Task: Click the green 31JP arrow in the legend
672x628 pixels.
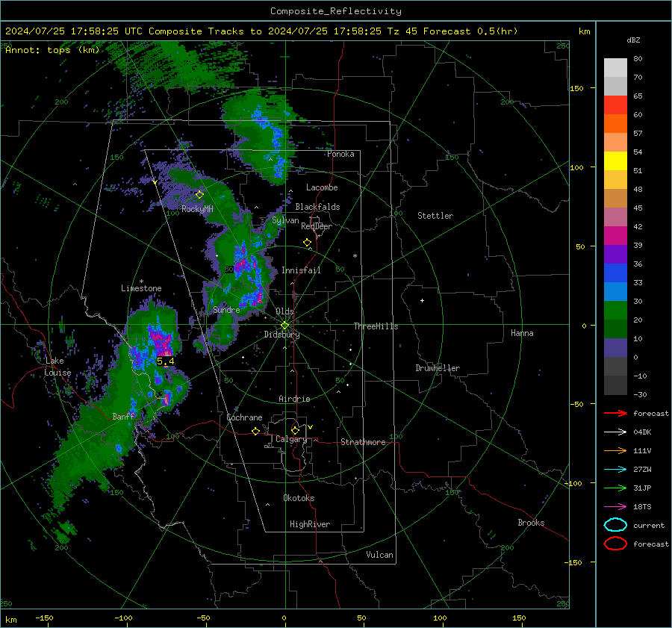Action: pos(615,488)
